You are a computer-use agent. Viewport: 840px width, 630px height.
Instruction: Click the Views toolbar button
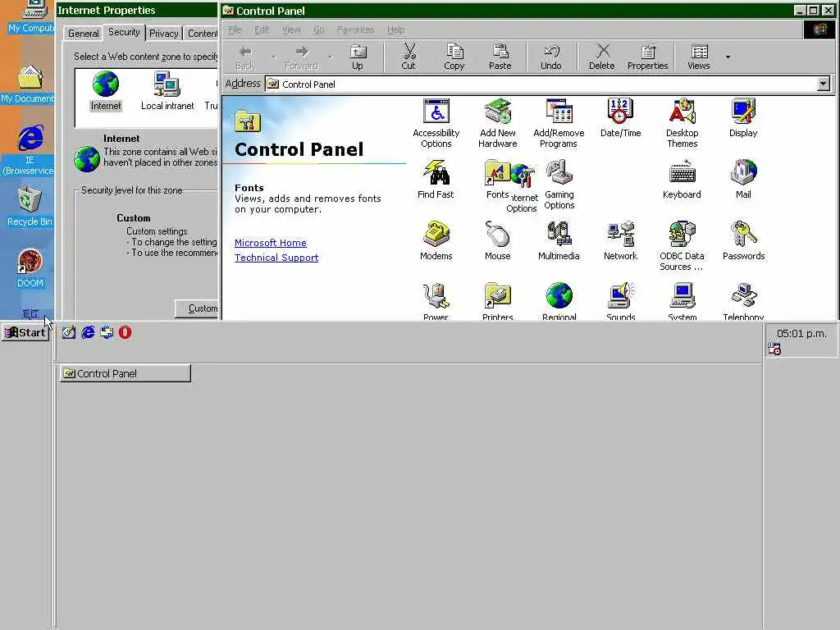point(699,57)
